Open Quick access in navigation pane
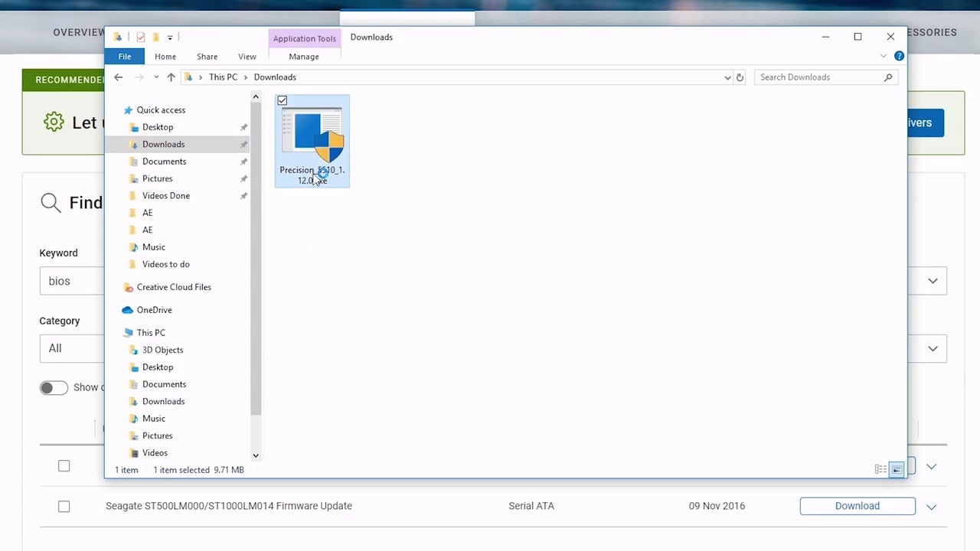This screenshot has height=551, width=980. click(161, 110)
